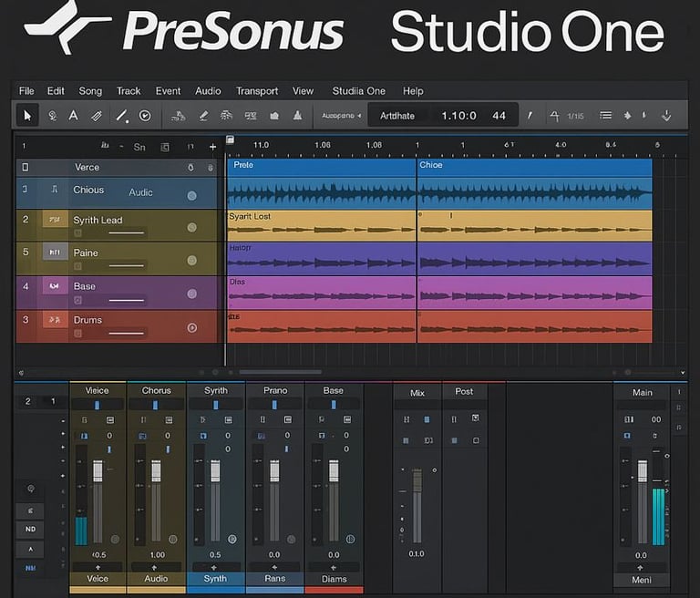Viewport: 700px width, 598px height.
Task: Click the download arrow icon at toolbar end
Action: coord(666,116)
